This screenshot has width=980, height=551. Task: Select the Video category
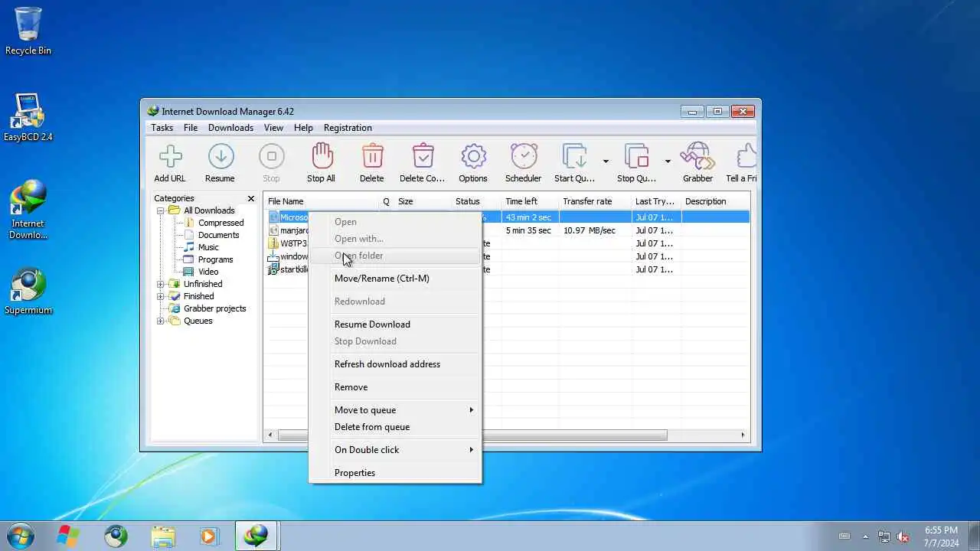(x=208, y=272)
